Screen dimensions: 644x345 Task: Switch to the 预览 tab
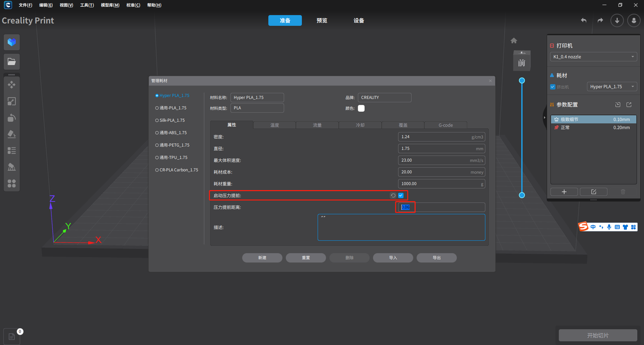322,21
